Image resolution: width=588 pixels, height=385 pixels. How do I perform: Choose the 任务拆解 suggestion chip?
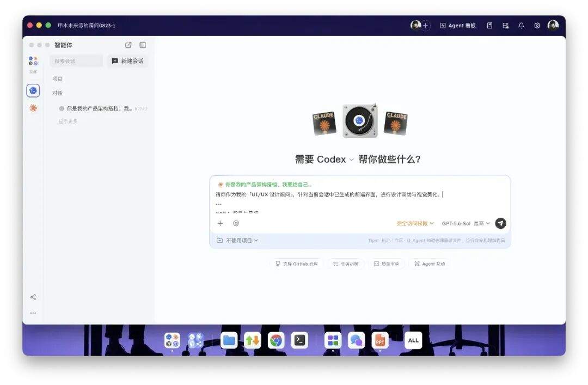click(x=346, y=264)
